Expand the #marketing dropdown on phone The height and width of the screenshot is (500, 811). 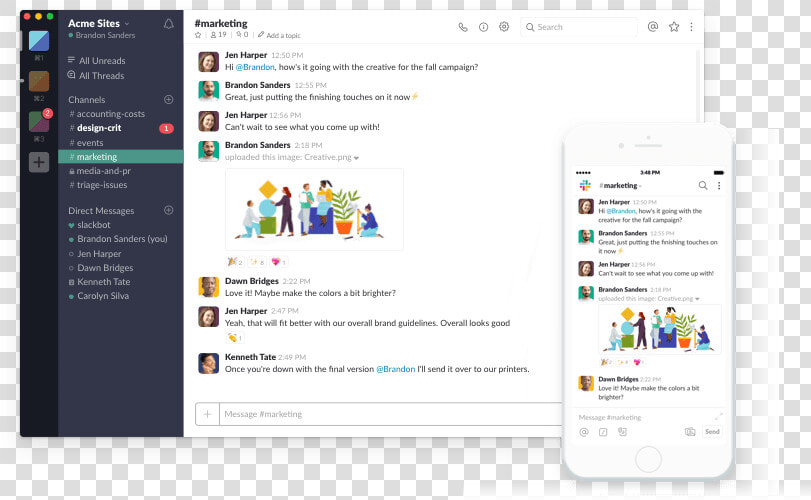[620, 185]
